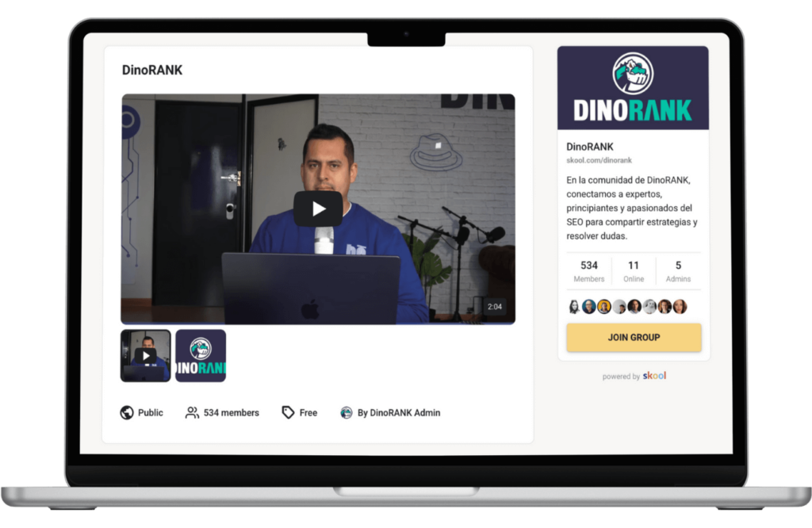The image size is (812, 528).
Task: Select the video thumbnail below the player
Action: (x=146, y=356)
